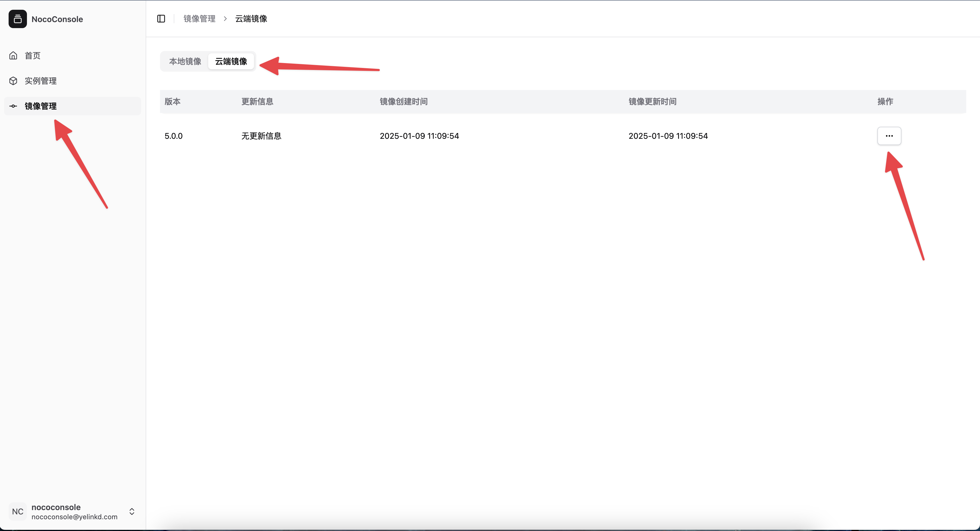Open 镜像管理 in the sidebar
The width and height of the screenshot is (980, 531).
(x=40, y=106)
